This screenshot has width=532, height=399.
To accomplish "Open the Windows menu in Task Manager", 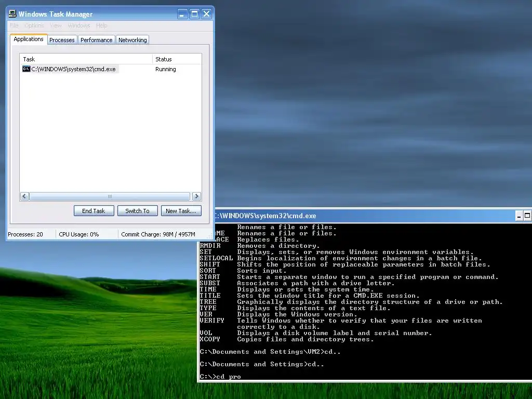I will 79,25.
